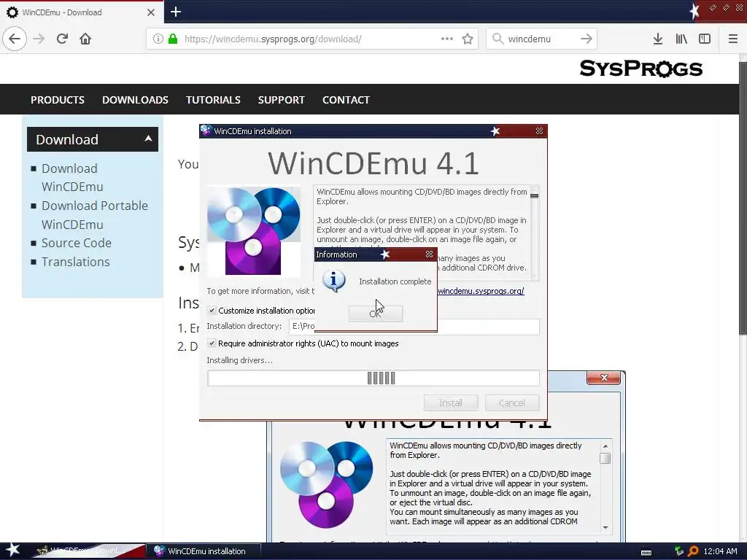Click the blue info icon in the dialog
Viewport: 747px width, 560px height.
tap(334, 281)
